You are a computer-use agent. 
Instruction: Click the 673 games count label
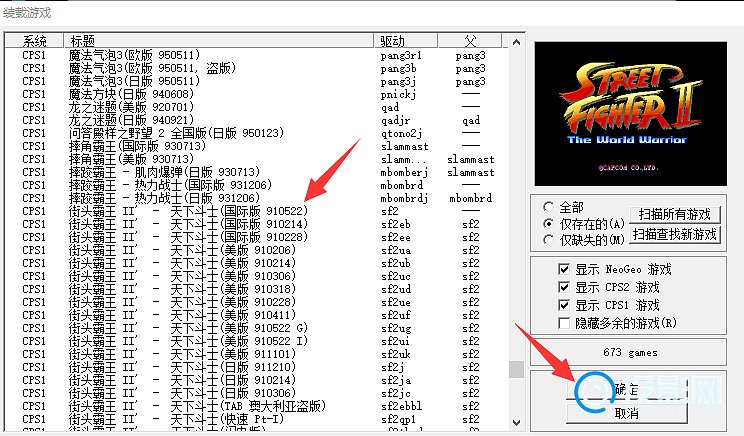coord(630,353)
